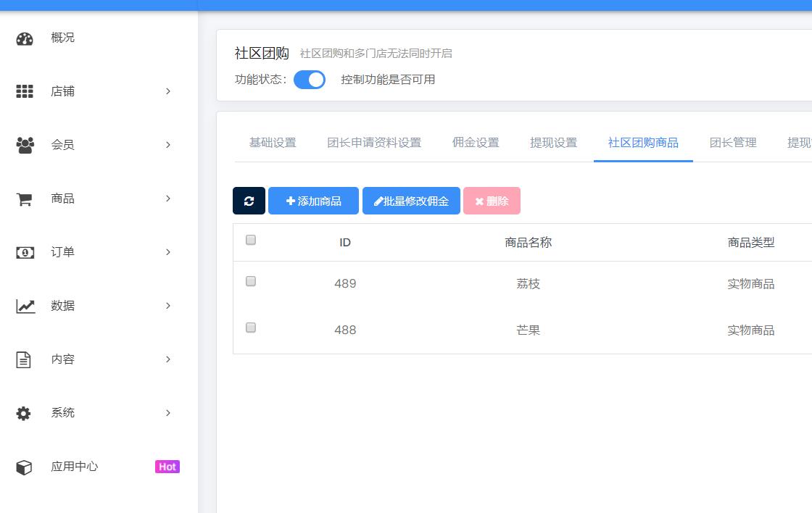Click the line chart icon beside 数据
This screenshot has height=513, width=812.
pos(25,306)
